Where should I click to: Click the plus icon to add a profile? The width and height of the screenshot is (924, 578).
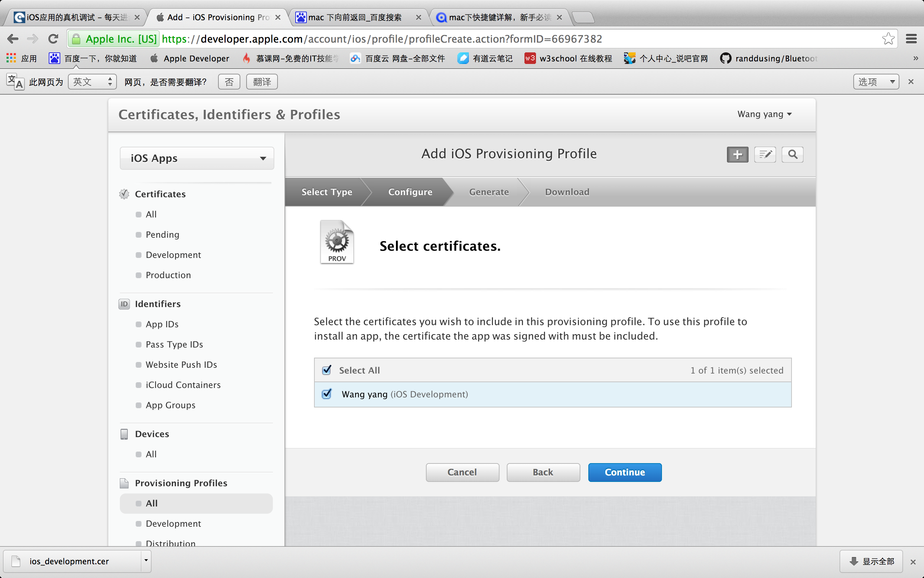tap(737, 155)
